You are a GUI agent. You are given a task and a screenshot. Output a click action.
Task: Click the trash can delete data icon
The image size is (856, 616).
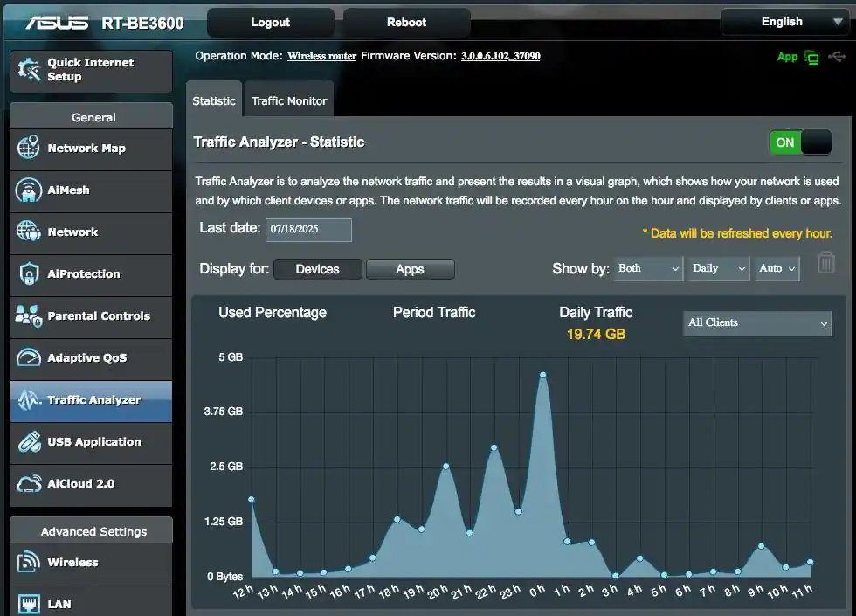[825, 263]
